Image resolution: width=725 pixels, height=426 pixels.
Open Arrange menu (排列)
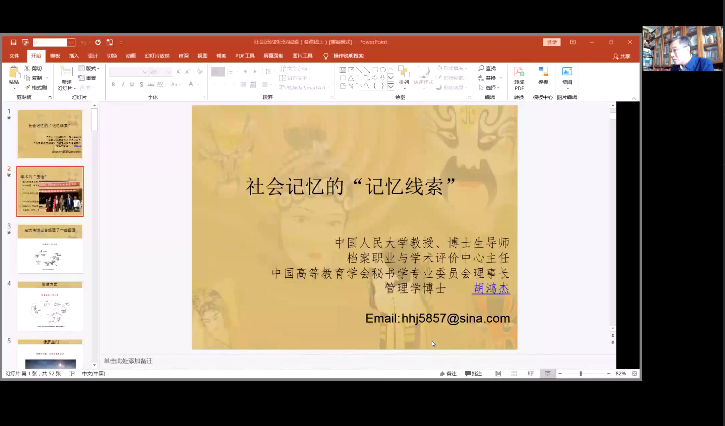(x=404, y=77)
